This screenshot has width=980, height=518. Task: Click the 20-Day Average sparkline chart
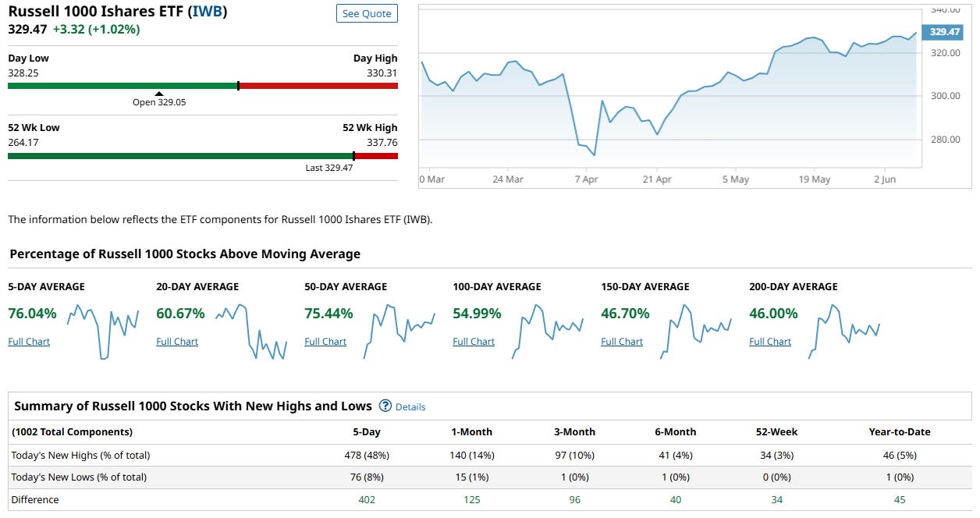251,332
